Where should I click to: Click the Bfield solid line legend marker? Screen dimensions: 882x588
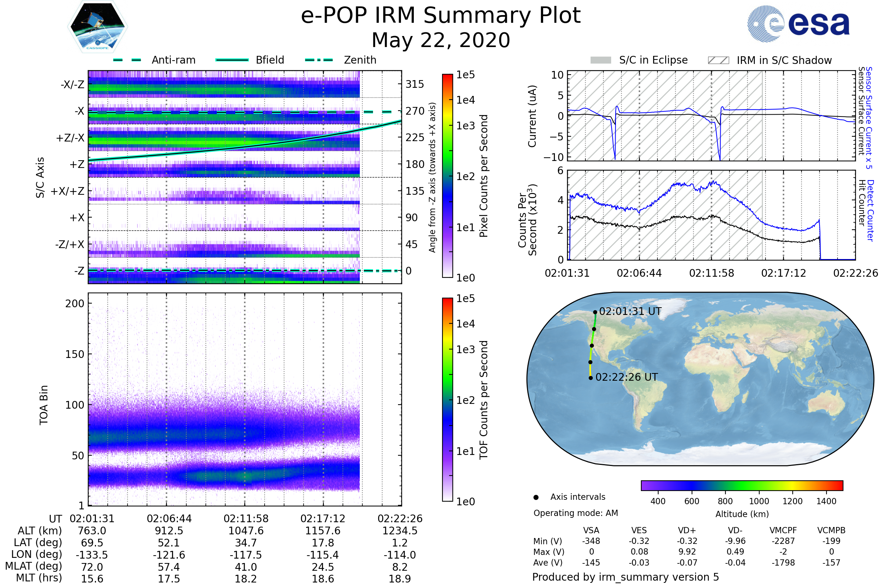(232, 60)
